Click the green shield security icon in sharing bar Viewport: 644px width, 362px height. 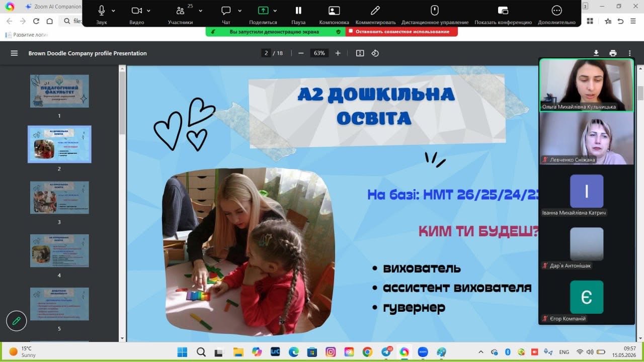click(339, 32)
